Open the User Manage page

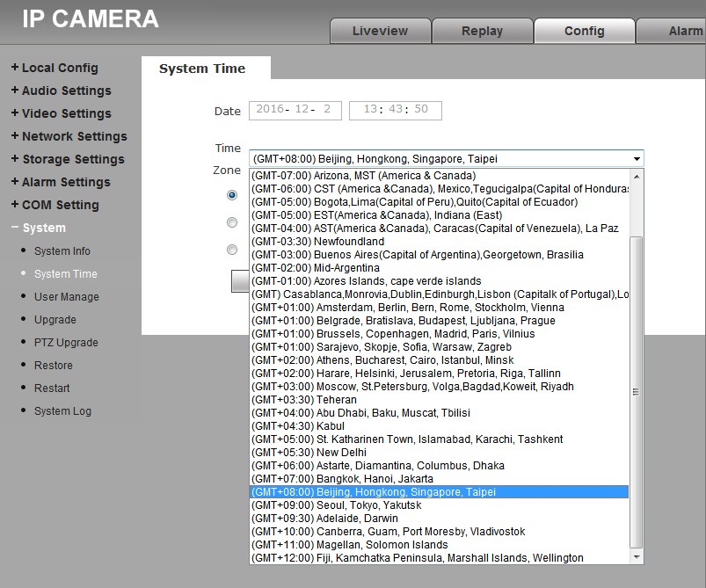pos(64,296)
